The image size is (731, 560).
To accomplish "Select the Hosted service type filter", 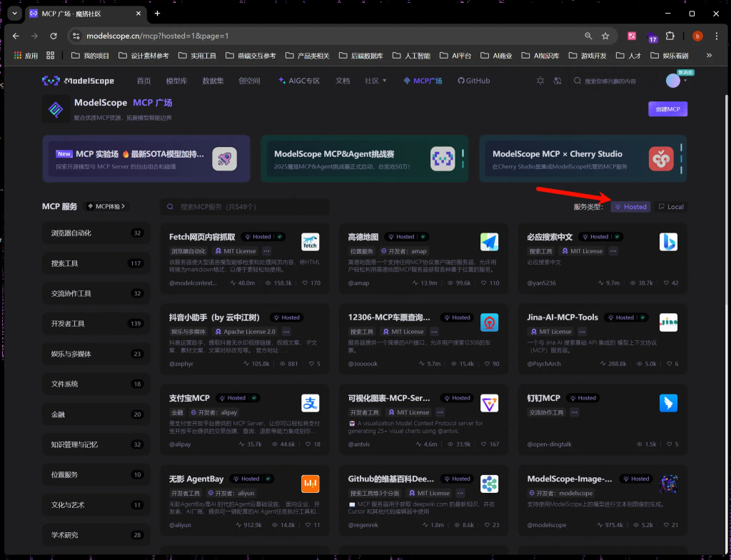I will pyautogui.click(x=631, y=207).
